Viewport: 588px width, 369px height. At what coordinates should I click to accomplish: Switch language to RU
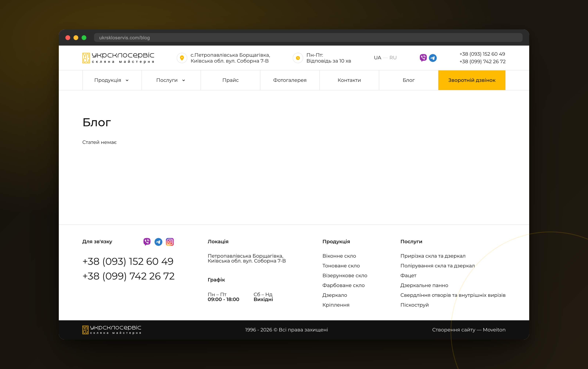click(393, 58)
